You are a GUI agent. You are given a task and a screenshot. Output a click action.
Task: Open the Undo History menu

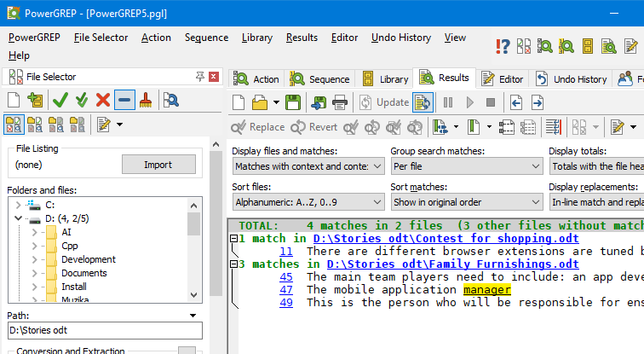401,38
